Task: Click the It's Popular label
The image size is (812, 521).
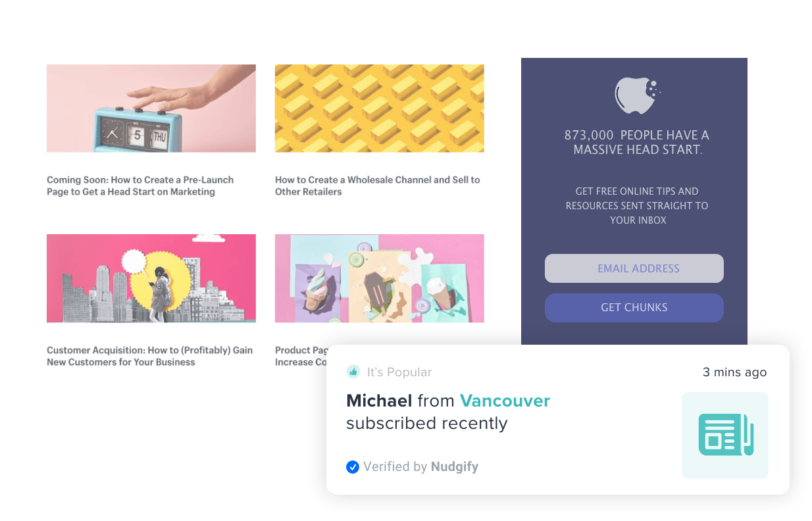Action: (399, 372)
